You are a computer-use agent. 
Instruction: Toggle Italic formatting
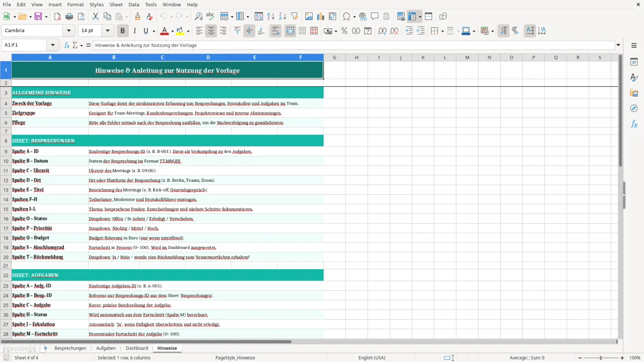click(135, 31)
